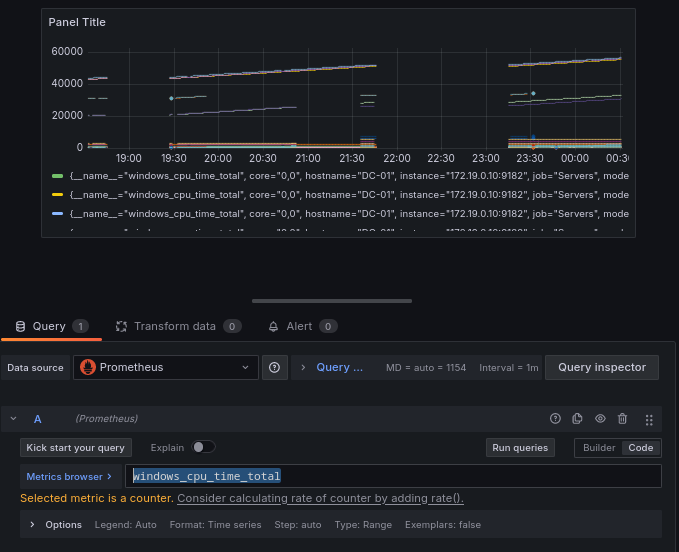Image resolution: width=679 pixels, height=552 pixels.
Task: Switch to the Query tab
Action: tap(52, 326)
